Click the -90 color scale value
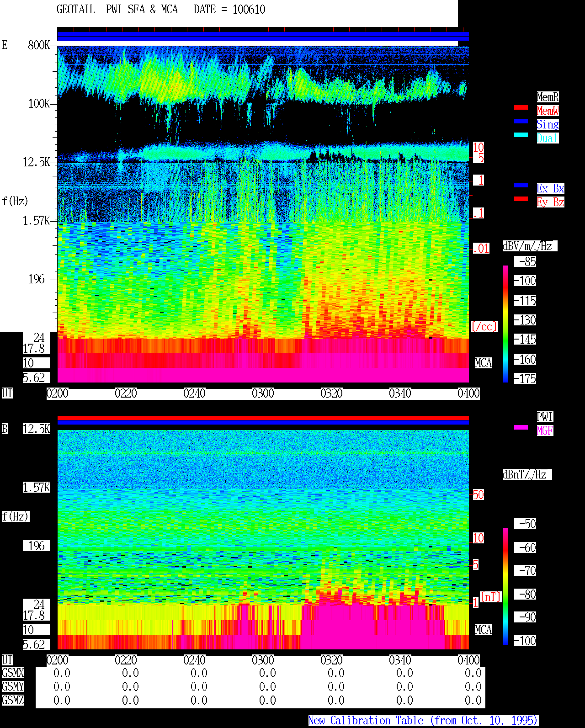585x728 pixels. coord(526,617)
